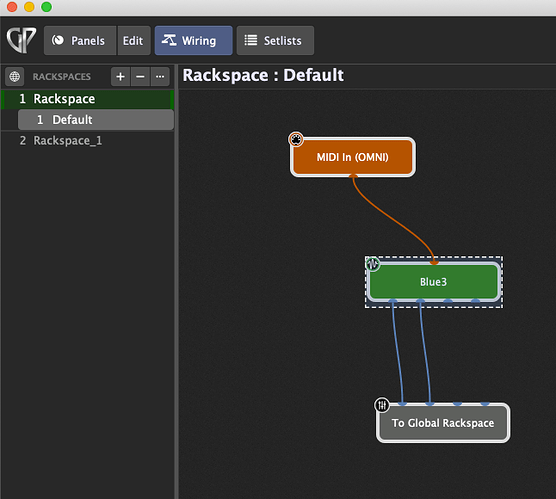Open rackspaces more options ellipsis menu
The width and height of the screenshot is (556, 499).
click(160, 76)
